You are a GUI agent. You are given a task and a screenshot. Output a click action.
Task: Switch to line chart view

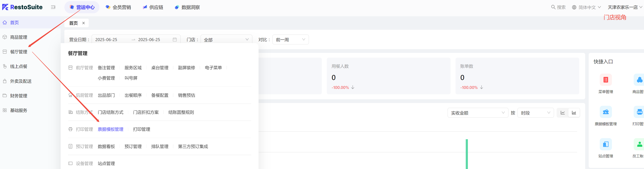562,113
